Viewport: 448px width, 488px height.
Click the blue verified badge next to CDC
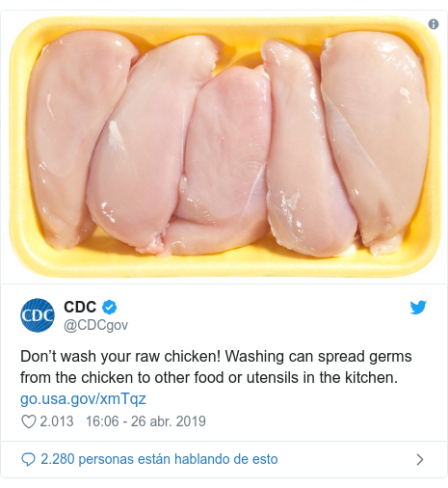pos(110,307)
